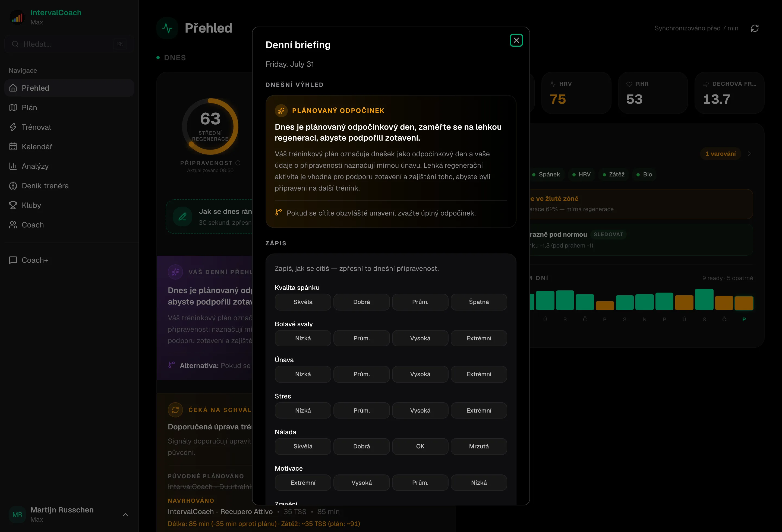This screenshot has width=782, height=532.
Task: Click the Připravenost info icon
Action: (238, 163)
